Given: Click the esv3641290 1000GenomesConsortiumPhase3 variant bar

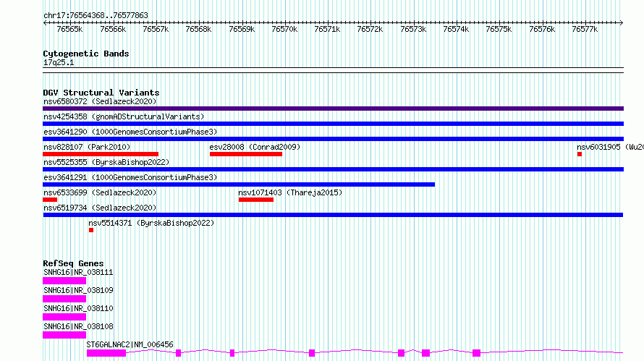Looking at the screenshot, I should coord(333,139).
